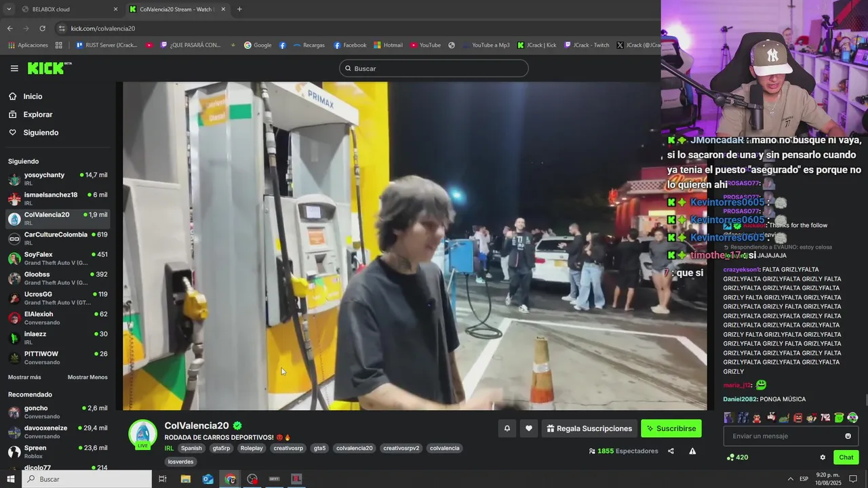Open inlaezz channel in sidebar
The image size is (868, 488).
(58, 338)
